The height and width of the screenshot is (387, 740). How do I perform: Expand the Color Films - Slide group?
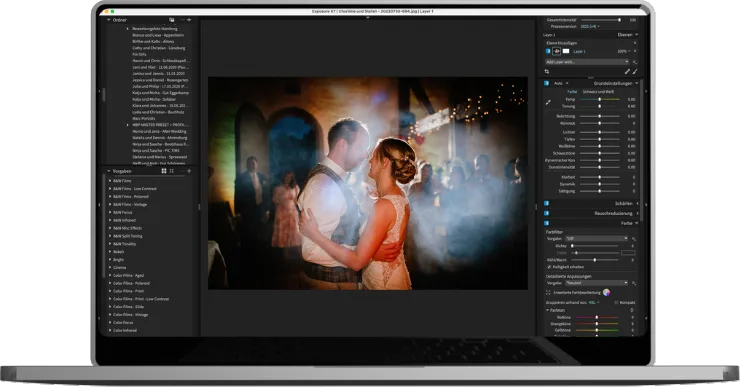point(110,307)
